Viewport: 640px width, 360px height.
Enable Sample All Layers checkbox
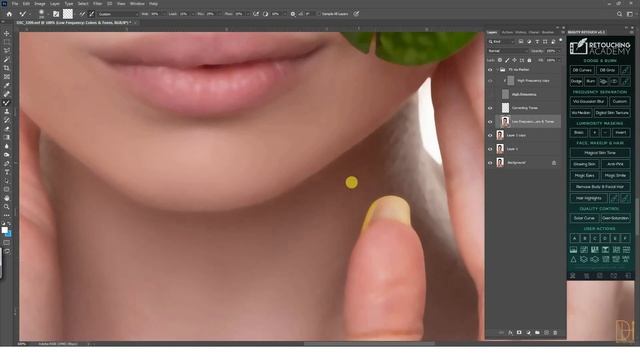coord(319,14)
